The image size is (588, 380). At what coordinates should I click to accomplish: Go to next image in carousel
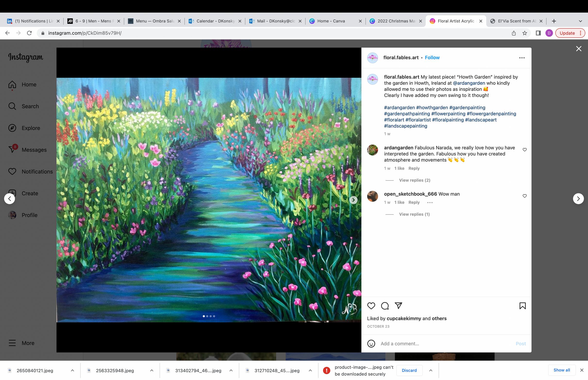(353, 200)
